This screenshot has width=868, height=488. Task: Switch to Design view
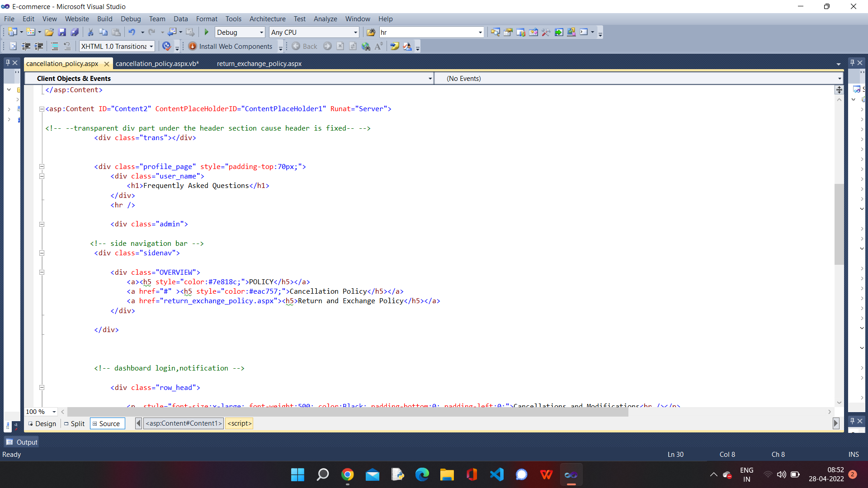tap(42, 423)
